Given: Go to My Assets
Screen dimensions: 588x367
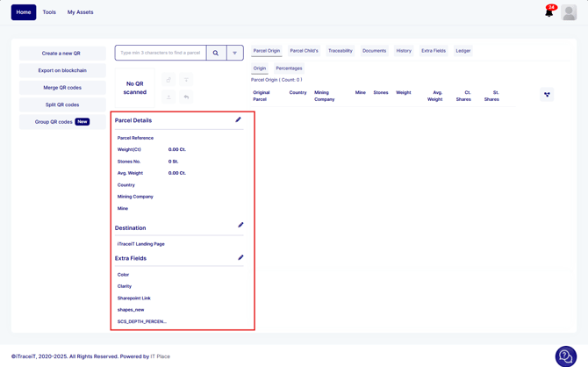Looking at the screenshot, I should coord(81,12).
